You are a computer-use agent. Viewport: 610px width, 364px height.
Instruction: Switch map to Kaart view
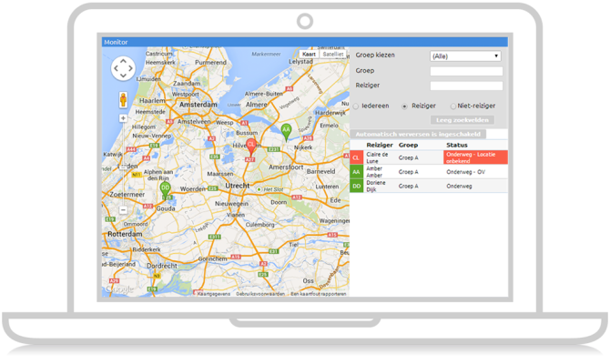click(x=310, y=55)
